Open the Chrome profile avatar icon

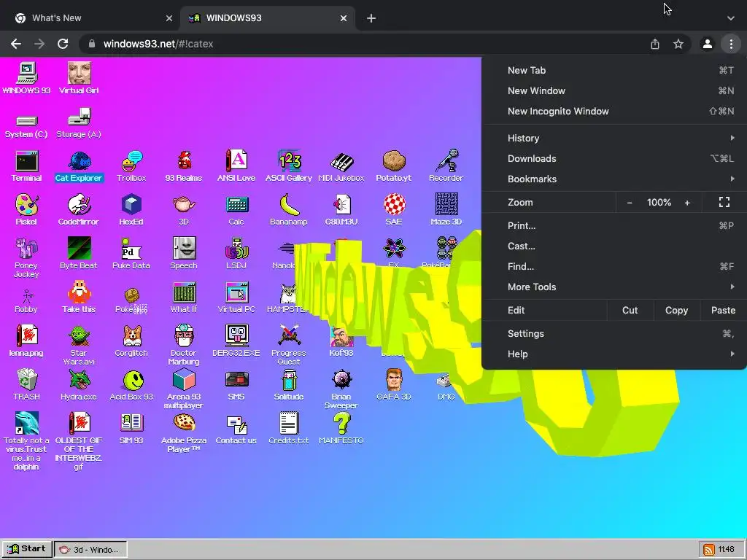point(708,44)
